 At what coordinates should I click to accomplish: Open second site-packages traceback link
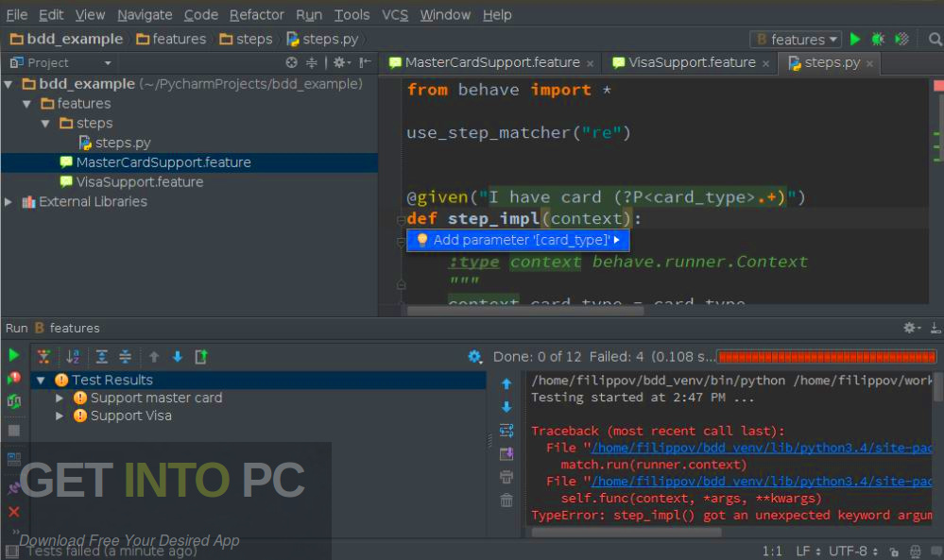[762, 482]
